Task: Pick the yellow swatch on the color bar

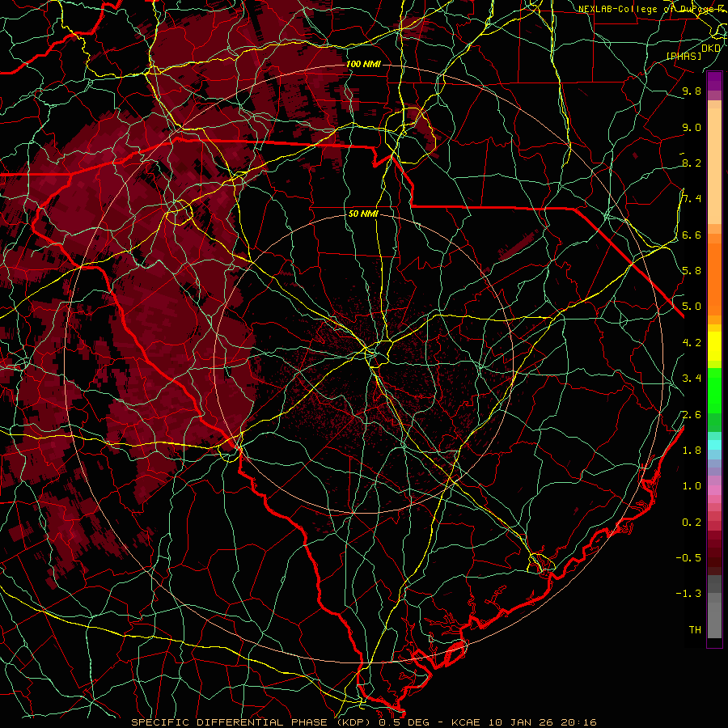Action: coord(714,346)
